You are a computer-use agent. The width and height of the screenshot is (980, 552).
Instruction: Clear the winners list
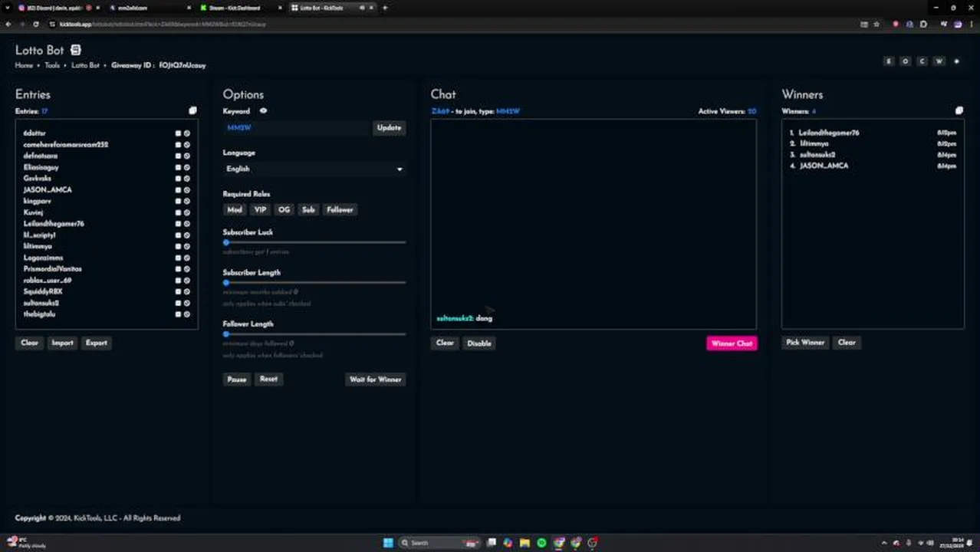coord(847,343)
